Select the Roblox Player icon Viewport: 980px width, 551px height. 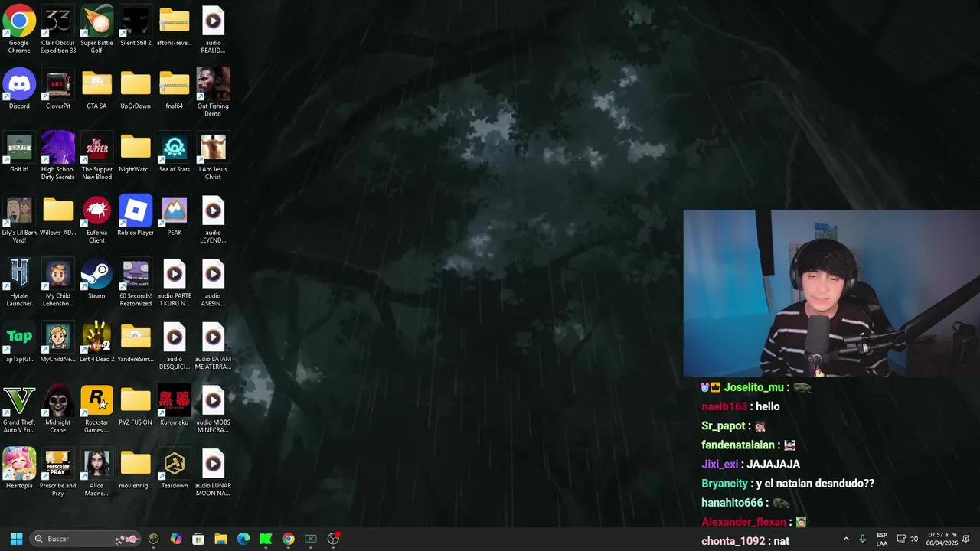click(x=136, y=217)
